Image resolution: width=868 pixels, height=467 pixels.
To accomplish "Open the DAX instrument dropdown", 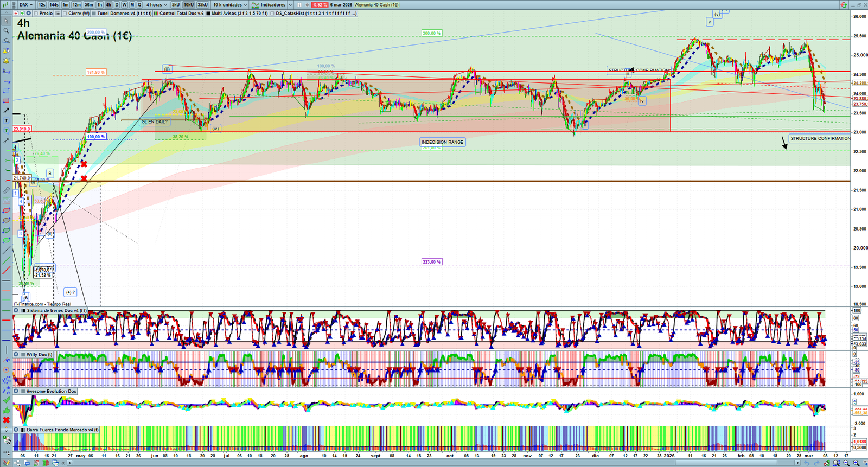I will 25,5.
